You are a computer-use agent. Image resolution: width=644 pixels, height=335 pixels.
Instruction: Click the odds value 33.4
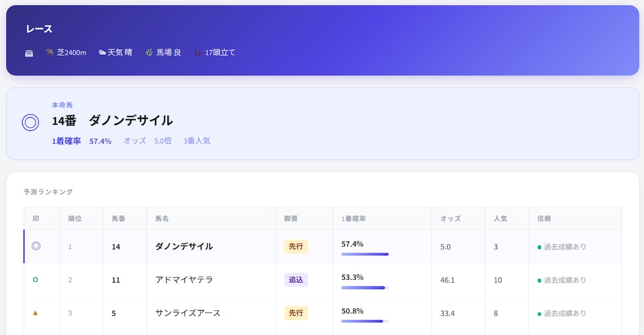(x=448, y=313)
